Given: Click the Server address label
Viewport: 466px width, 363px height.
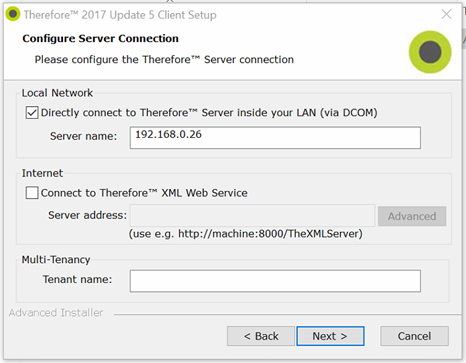Looking at the screenshot, I should [87, 215].
